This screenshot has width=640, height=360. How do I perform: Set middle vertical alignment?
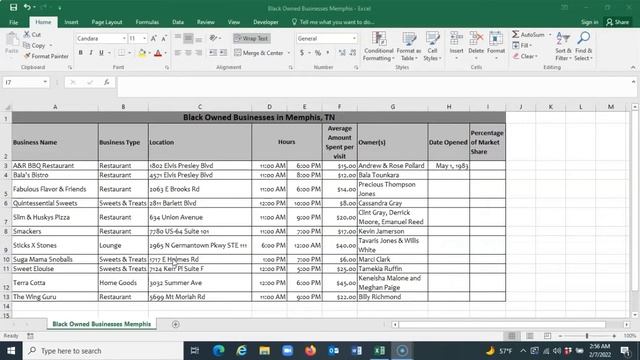(188, 38)
